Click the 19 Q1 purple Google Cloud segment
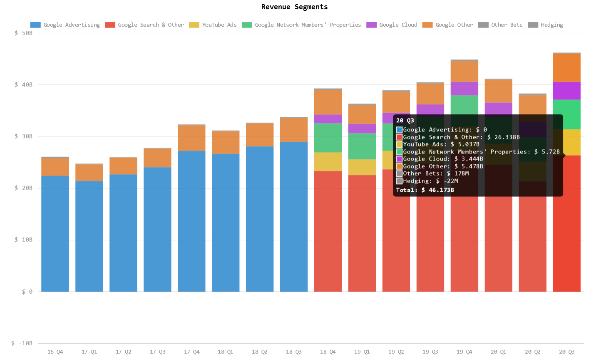 point(362,129)
